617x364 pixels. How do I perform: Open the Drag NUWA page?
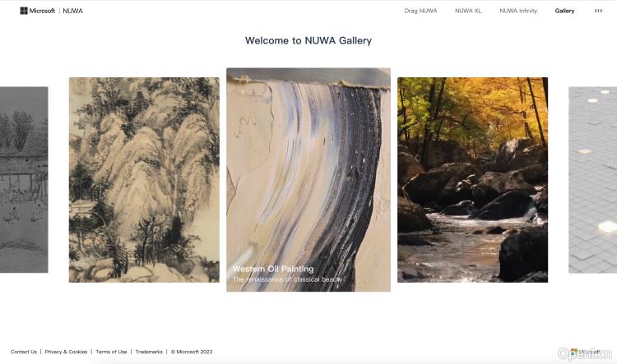coord(420,11)
